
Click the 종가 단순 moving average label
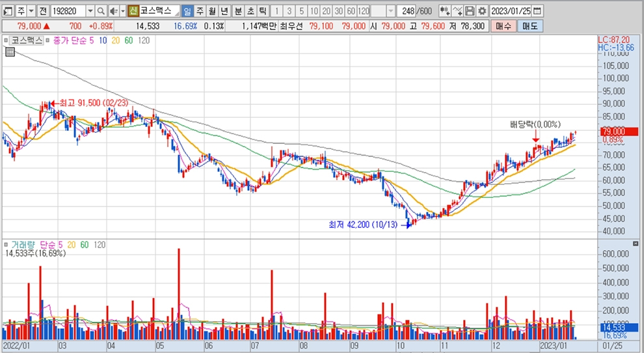point(70,40)
